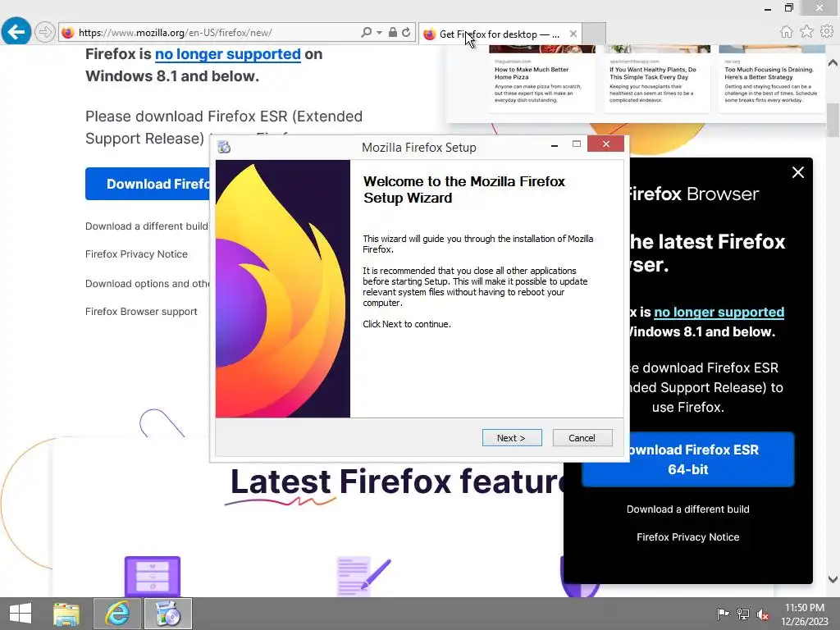This screenshot has height=630, width=840.
Task: Click the 'no longer supported' link on page
Action: pos(228,54)
